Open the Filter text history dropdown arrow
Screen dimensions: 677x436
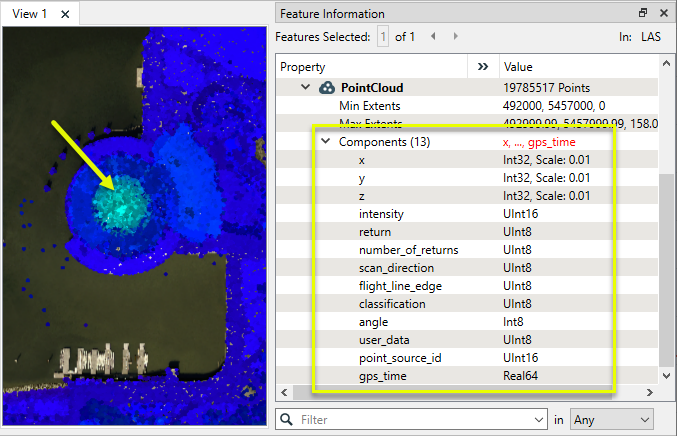tap(540, 420)
